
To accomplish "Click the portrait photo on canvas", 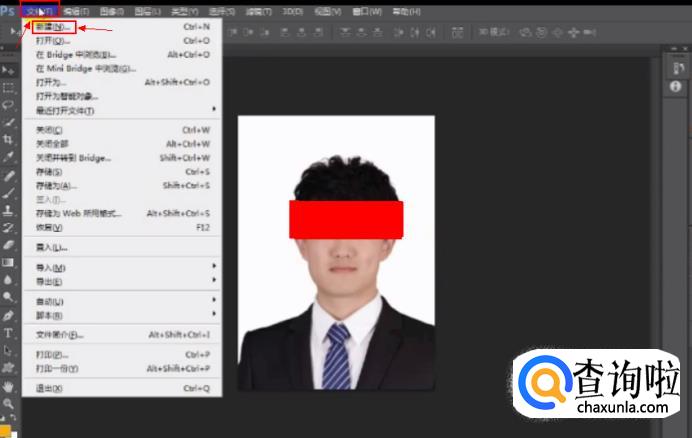I will 336,300.
